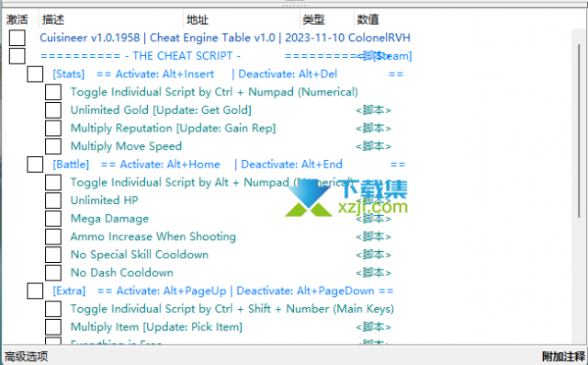The width and height of the screenshot is (588, 365).
Task: Open 附加注释 at the bottom right
Action: tap(563, 356)
